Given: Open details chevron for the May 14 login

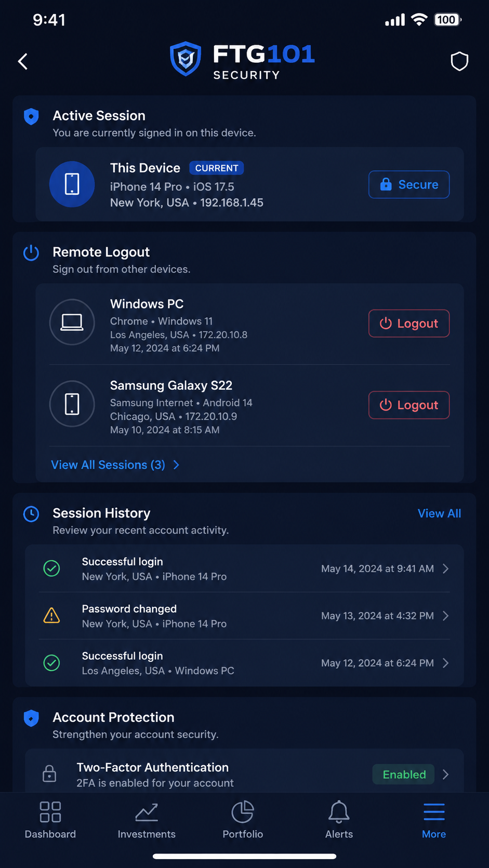Looking at the screenshot, I should coord(445,568).
